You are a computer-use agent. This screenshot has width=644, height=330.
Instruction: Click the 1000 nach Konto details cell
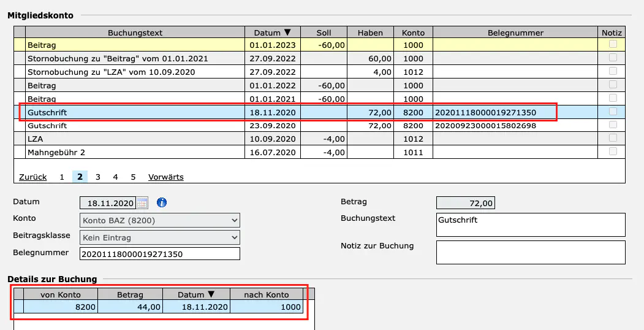point(266,307)
